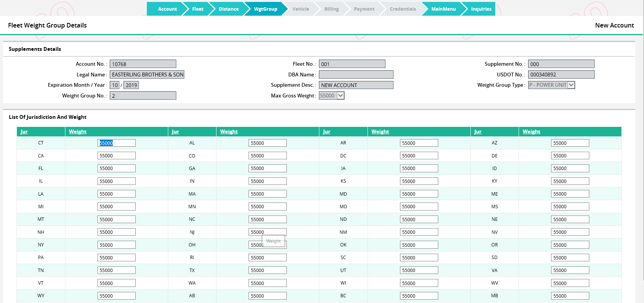Screen dimensions: 644x303
Task: Sort by first Weight column header
Action: (78, 131)
